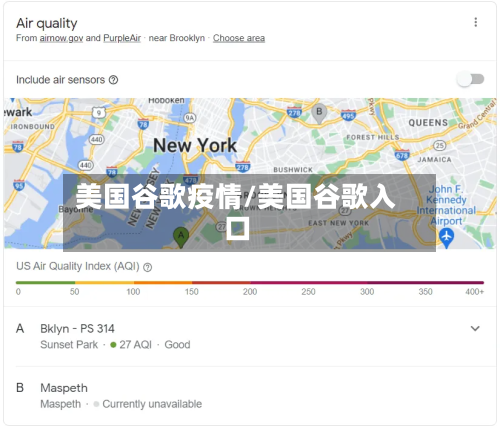Click the 27 AQI reading text
The height and width of the screenshot is (427, 500).
135,345
